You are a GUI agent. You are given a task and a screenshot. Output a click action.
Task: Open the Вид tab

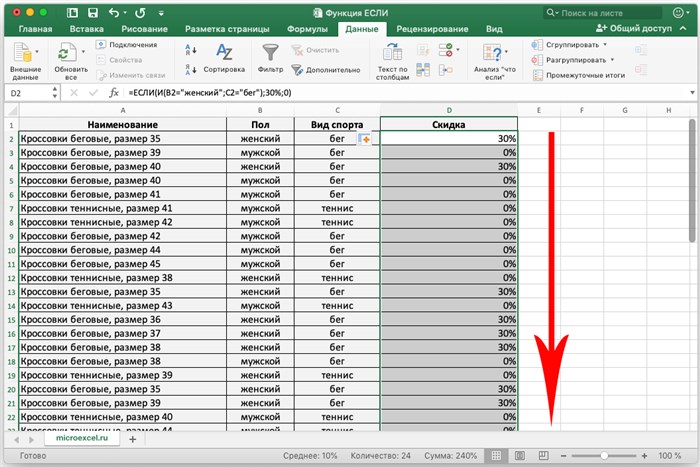(x=494, y=29)
